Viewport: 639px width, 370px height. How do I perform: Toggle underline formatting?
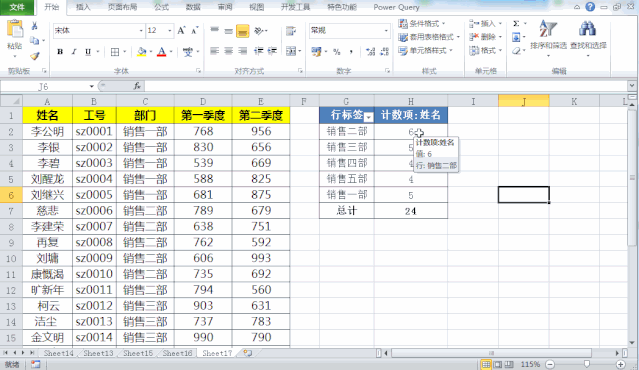[88, 52]
